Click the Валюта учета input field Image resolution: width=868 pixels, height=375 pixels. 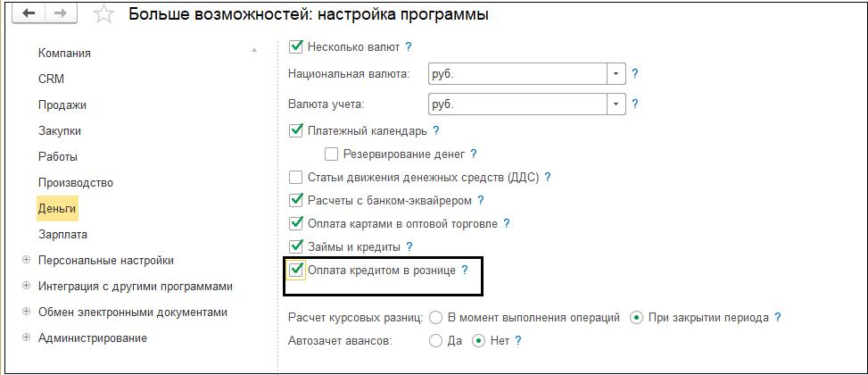517,104
